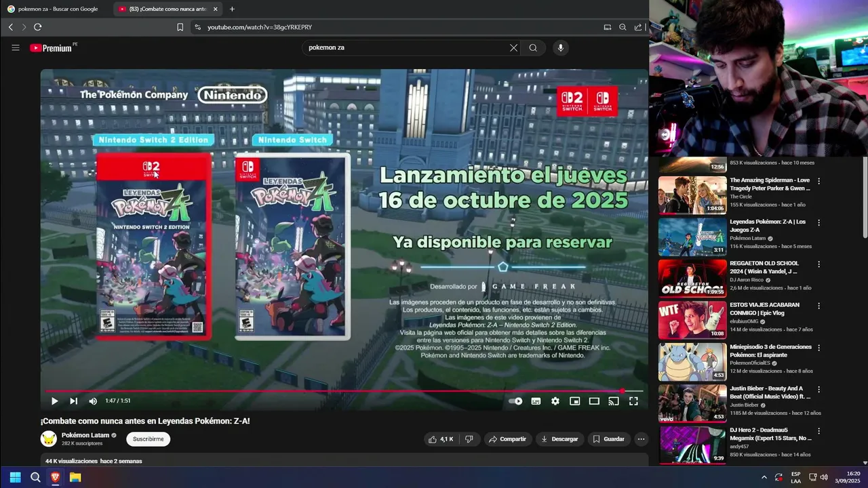Click the page vertical scrollbar
The width and height of the screenshot is (868, 488).
pos(865,198)
